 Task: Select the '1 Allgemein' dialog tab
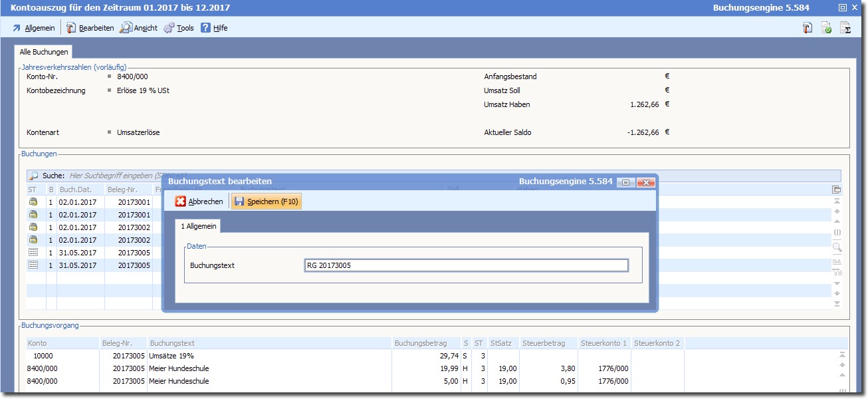198,227
